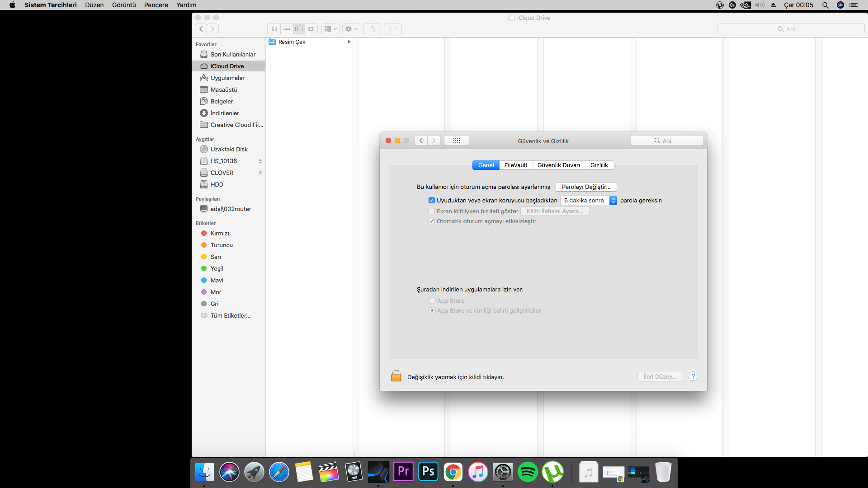Image resolution: width=868 pixels, height=488 pixels.
Task: Eject the CLOVER volume in sidebar
Action: [260, 173]
